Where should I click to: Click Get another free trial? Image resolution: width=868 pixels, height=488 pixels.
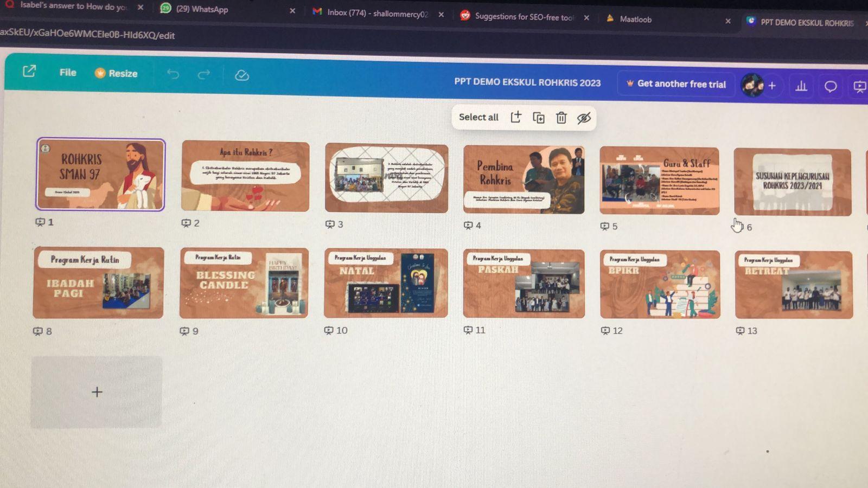point(676,84)
